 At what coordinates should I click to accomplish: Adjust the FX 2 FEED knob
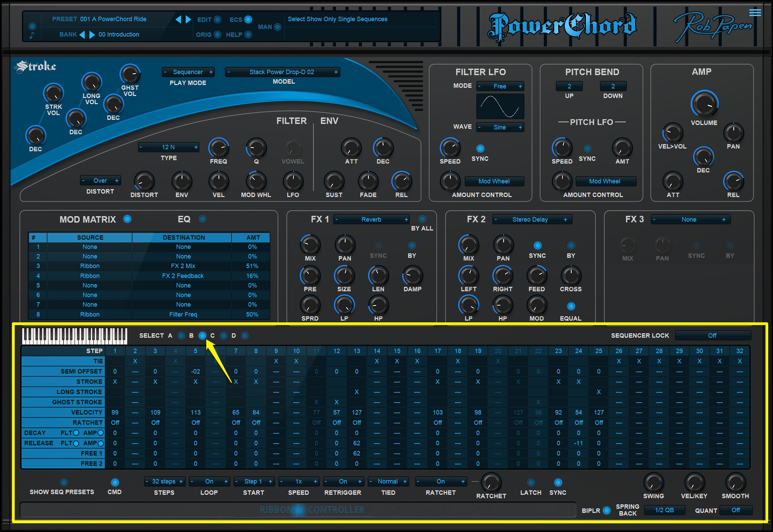pos(537,275)
